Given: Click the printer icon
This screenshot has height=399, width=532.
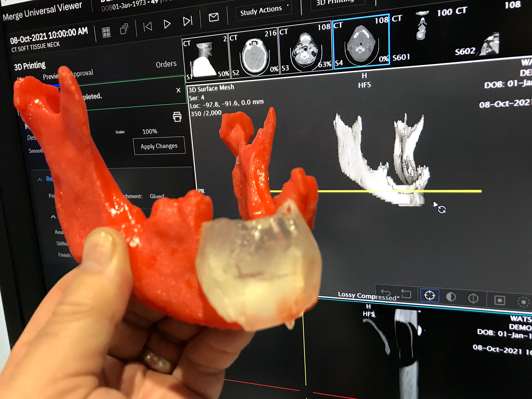Looking at the screenshot, I should pyautogui.click(x=177, y=117).
